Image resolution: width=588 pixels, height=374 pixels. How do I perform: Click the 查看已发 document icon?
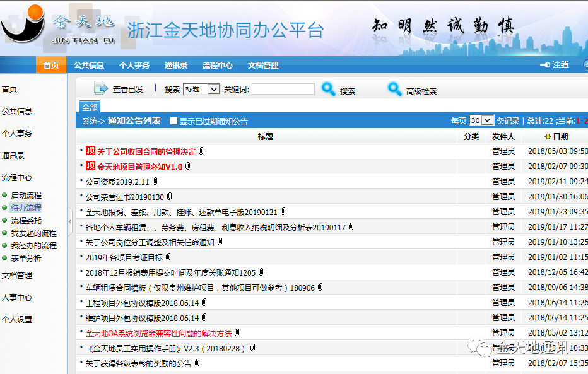click(100, 88)
